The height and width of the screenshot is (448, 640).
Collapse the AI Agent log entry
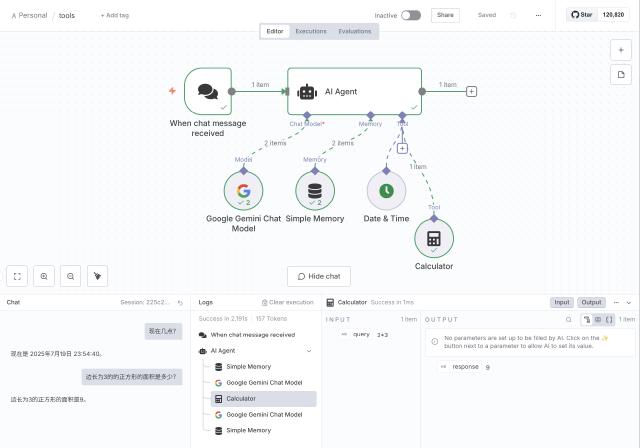(x=307, y=351)
